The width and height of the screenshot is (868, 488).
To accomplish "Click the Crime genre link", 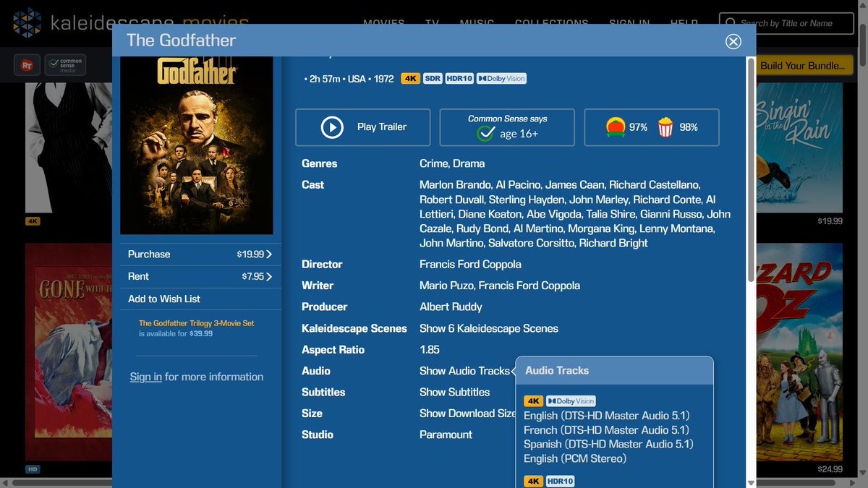I will click(433, 163).
